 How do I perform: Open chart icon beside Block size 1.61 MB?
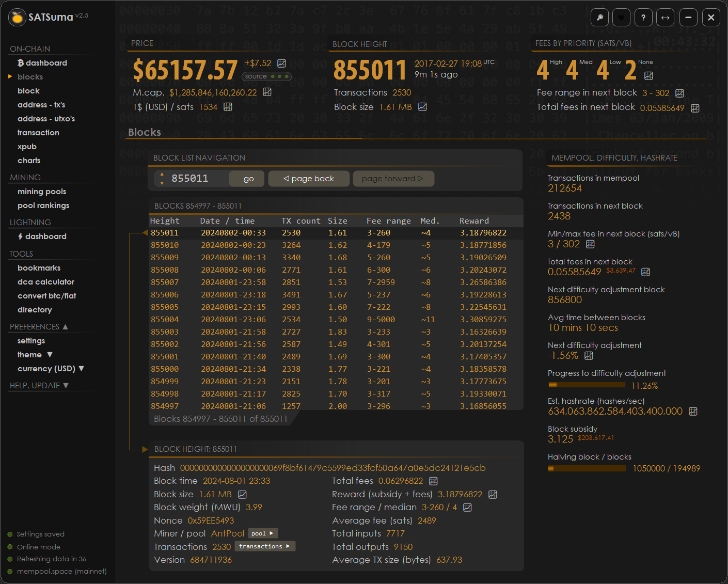(422, 107)
